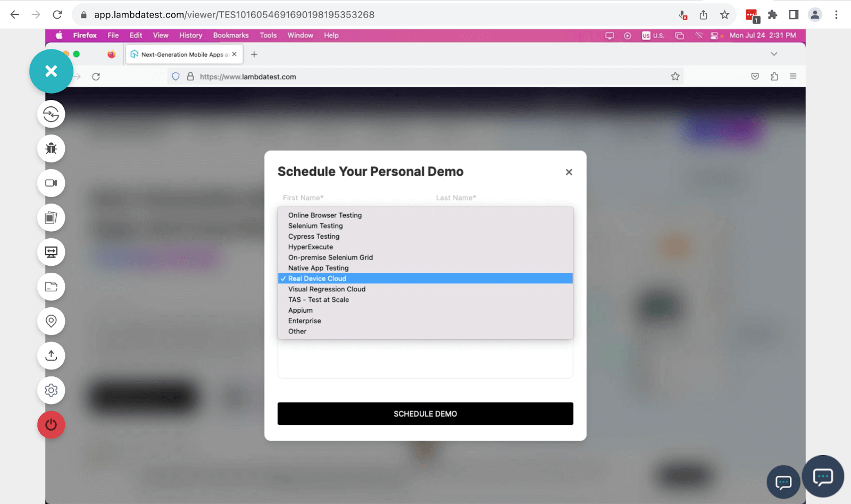Pick the Appium option
Viewport: 851px width, 504px height.
pyautogui.click(x=301, y=310)
